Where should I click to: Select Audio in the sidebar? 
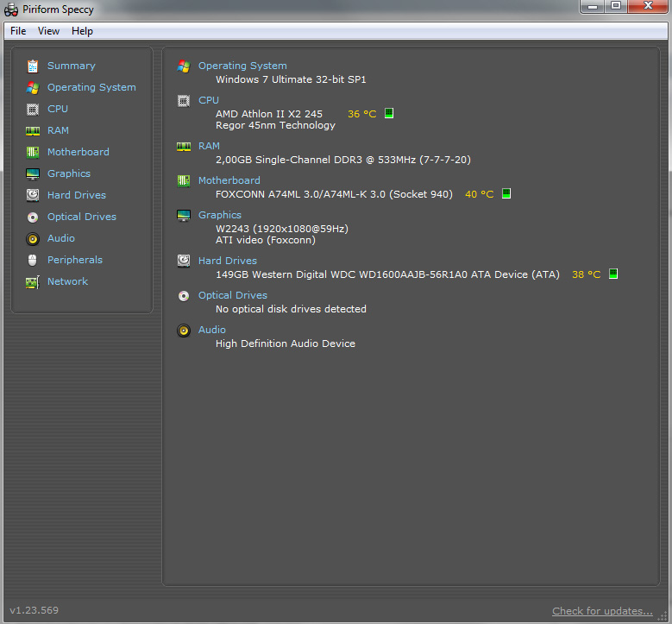coord(61,238)
